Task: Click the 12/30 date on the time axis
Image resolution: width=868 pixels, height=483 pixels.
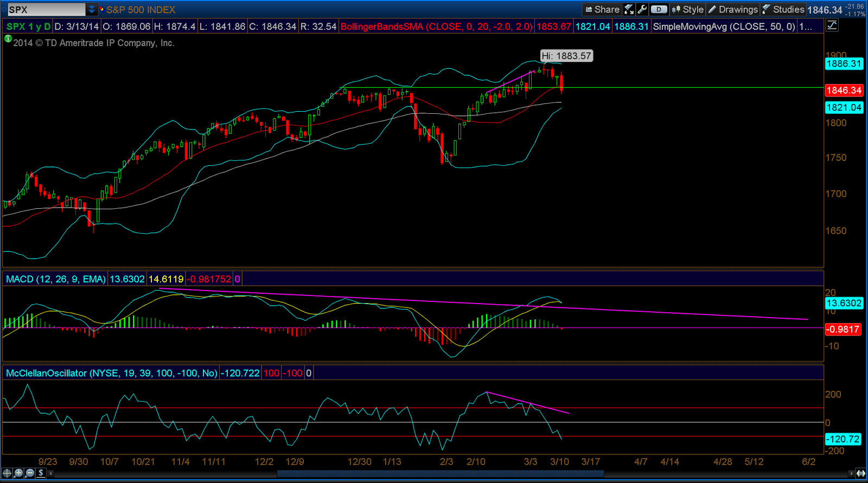Action: pyautogui.click(x=360, y=462)
